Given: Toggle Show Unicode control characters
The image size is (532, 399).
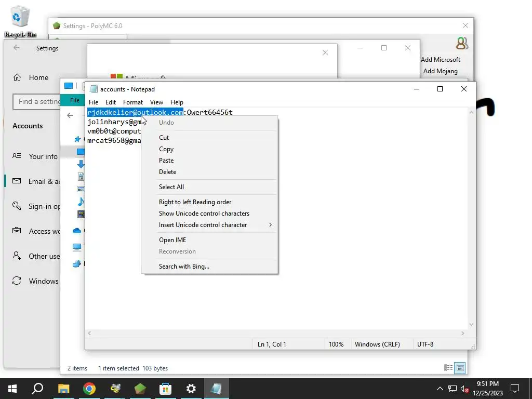Looking at the screenshot, I should [204, 214].
